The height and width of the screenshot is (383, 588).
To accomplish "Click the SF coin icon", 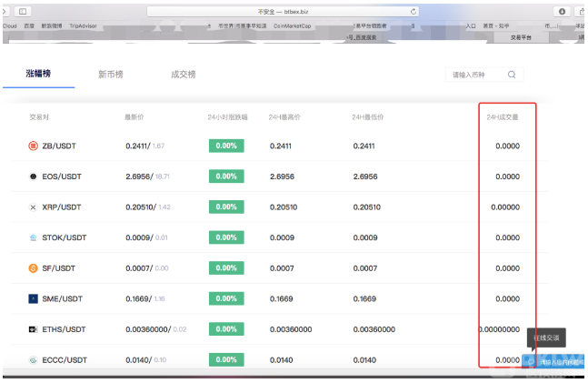I will pyautogui.click(x=34, y=268).
